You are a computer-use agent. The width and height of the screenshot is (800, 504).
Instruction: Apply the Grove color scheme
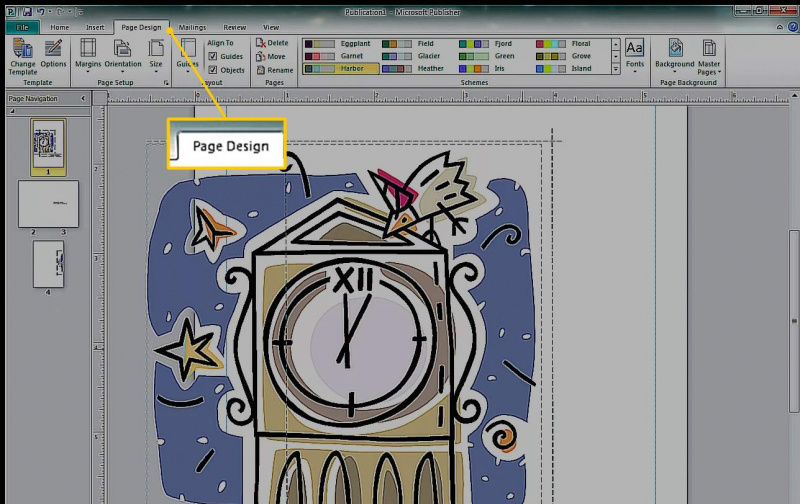pyautogui.click(x=571, y=56)
